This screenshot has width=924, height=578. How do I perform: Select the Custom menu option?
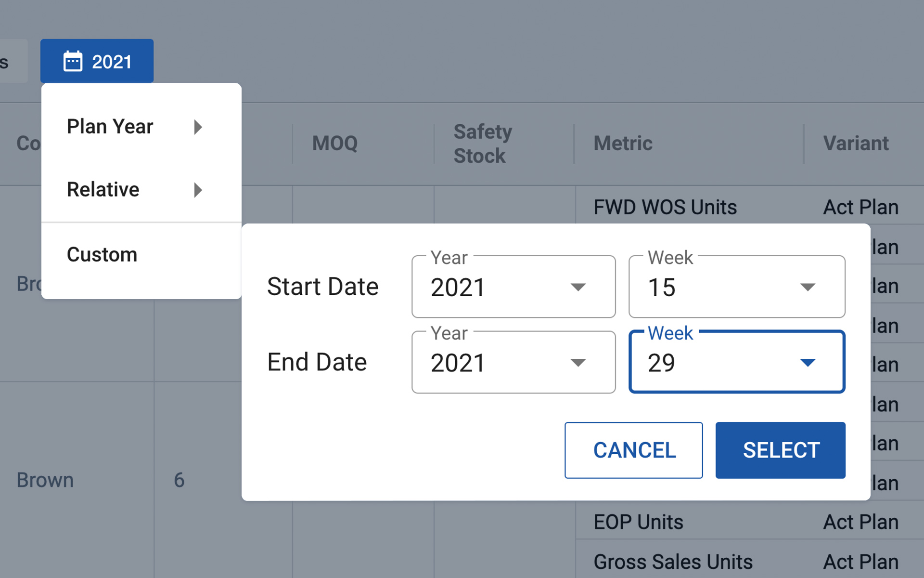tap(141, 254)
